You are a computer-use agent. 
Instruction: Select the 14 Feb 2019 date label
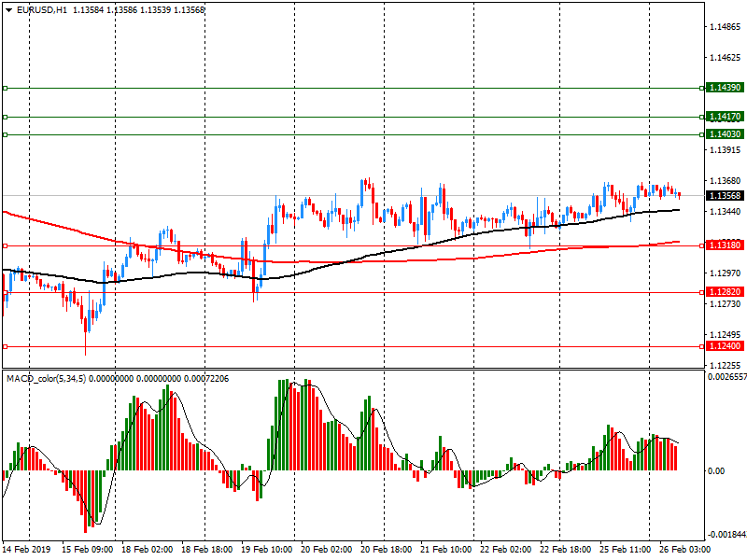pos(27,550)
